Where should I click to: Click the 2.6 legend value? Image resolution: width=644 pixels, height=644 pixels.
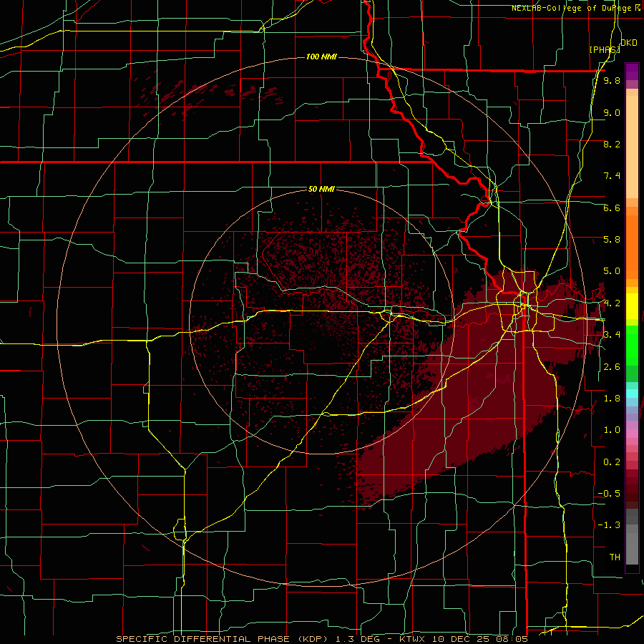[612, 367]
